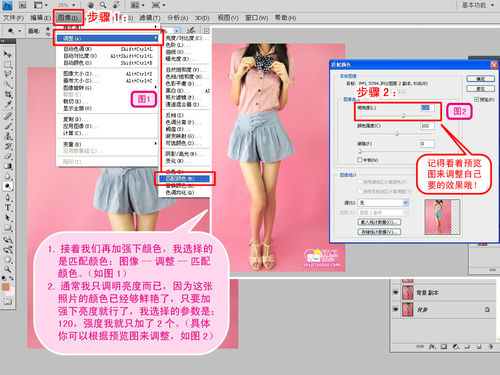Screen dimensions: 500x375
Task: Choose 匹配颜色(M) in the adjustments submenu
Action: point(185,179)
